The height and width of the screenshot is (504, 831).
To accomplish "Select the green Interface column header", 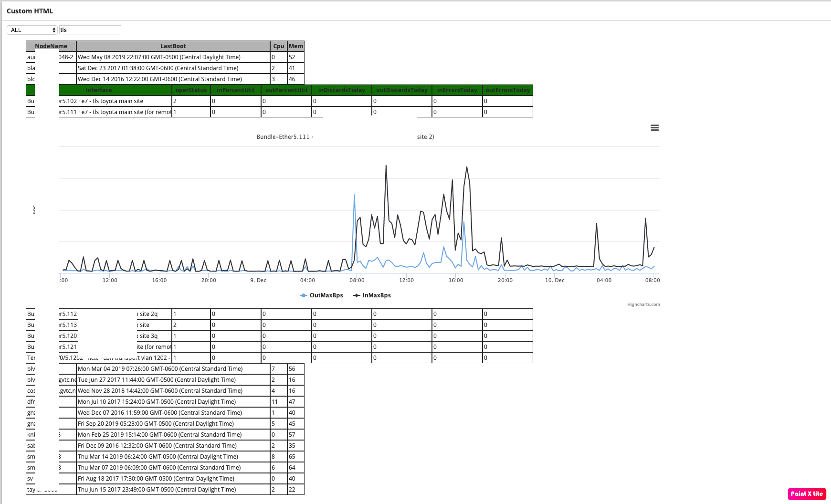I will click(x=99, y=90).
